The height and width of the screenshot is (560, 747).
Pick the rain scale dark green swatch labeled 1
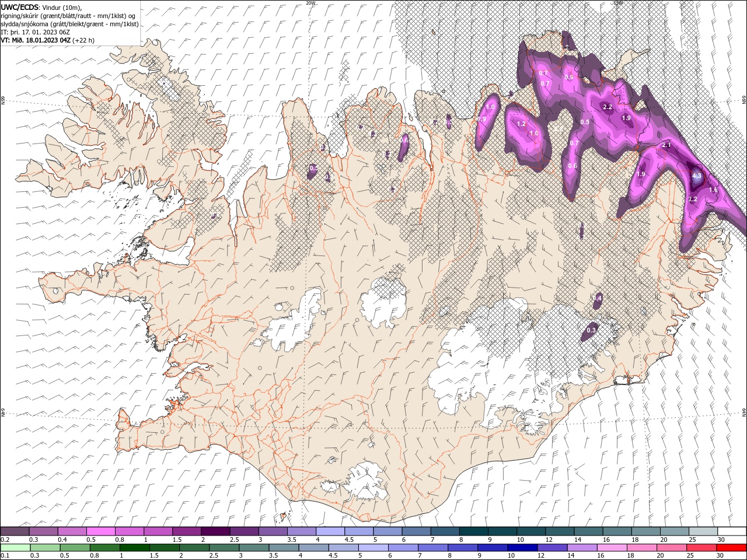[135, 548]
